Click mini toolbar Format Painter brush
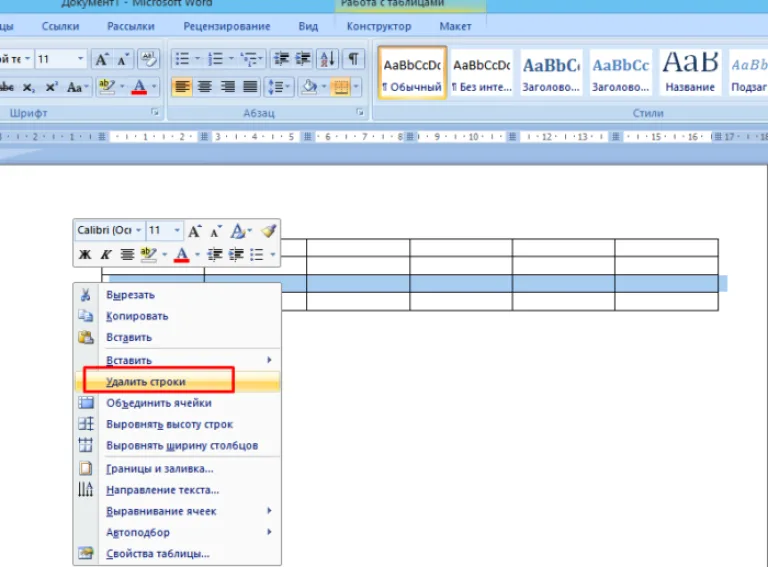This screenshot has width=768, height=567. click(268, 231)
